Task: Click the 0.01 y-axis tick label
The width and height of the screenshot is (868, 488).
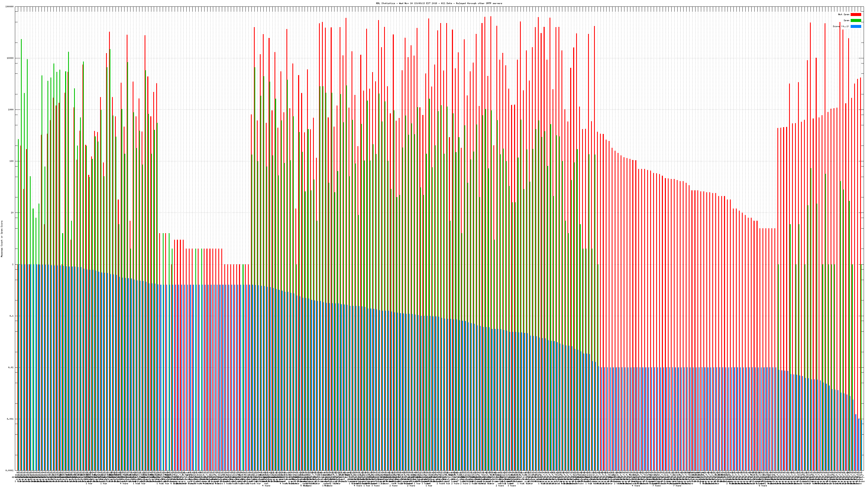Action: pos(11,367)
